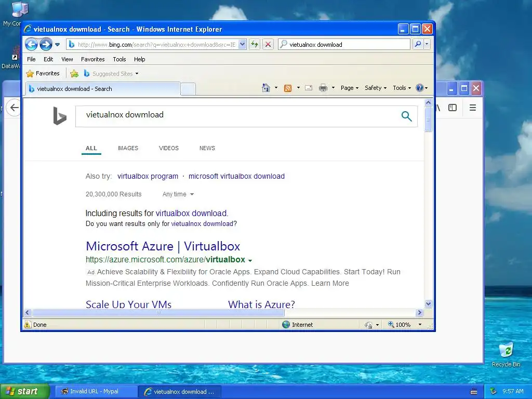
Task: Click vertical scrollbar down arrow
Action: click(428, 303)
